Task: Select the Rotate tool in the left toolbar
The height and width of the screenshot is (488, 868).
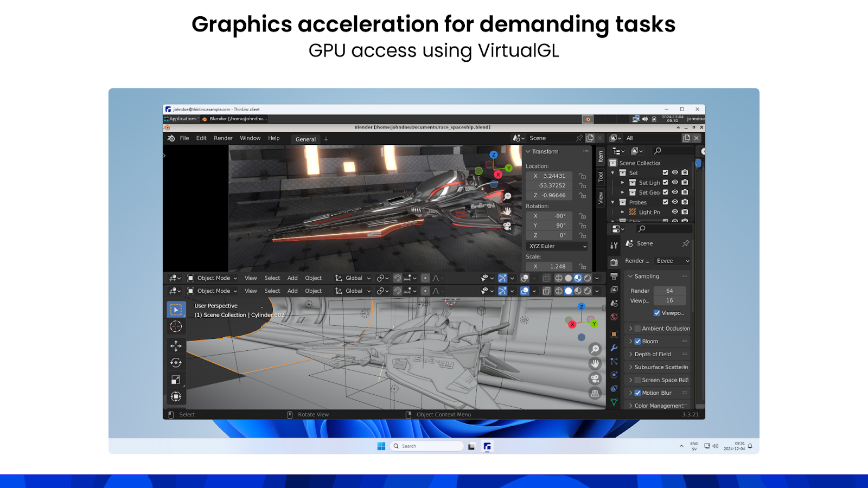Action: (176, 363)
